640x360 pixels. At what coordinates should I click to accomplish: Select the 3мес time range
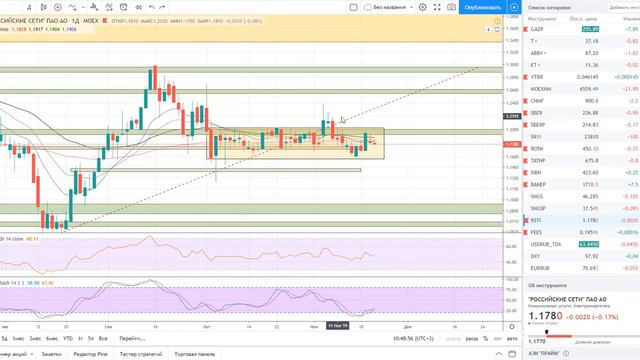35,338
